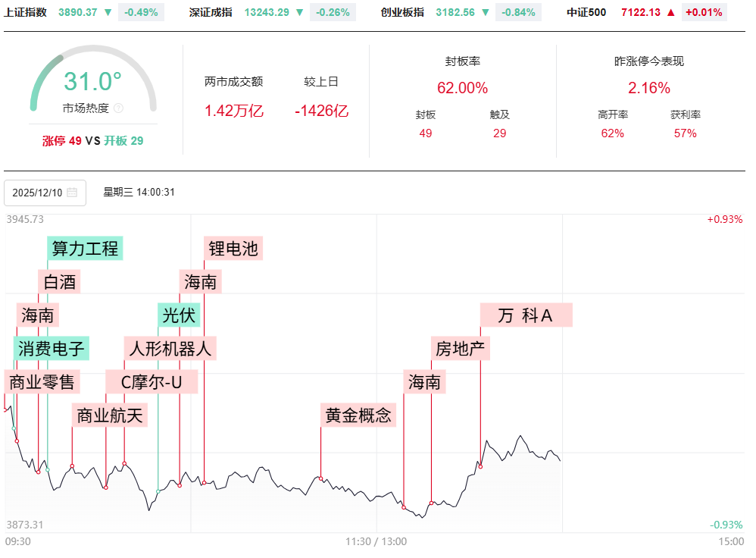Screen dimensions: 756x558
Task: Click the C摩尔-U marker label
Action: click(x=152, y=382)
